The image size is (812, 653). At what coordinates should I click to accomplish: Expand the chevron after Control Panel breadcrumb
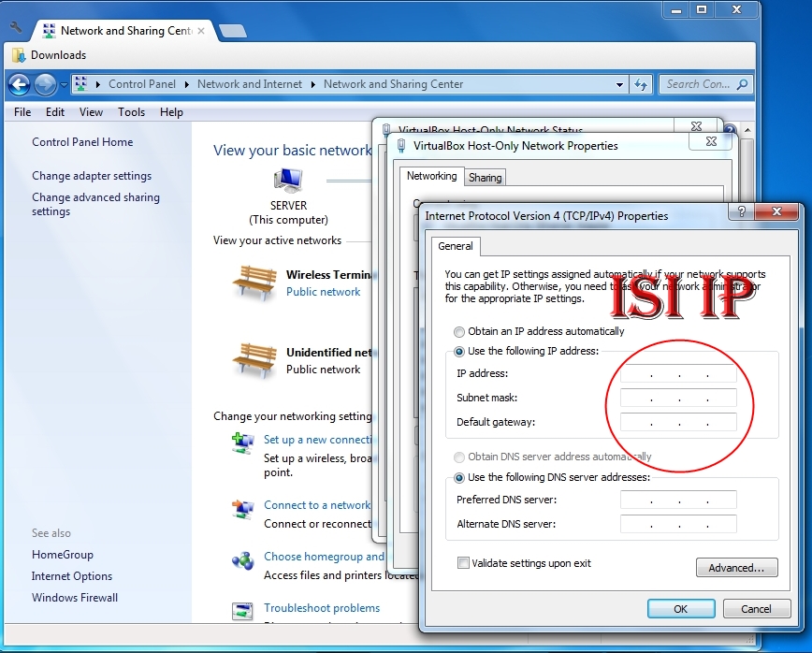(x=187, y=84)
